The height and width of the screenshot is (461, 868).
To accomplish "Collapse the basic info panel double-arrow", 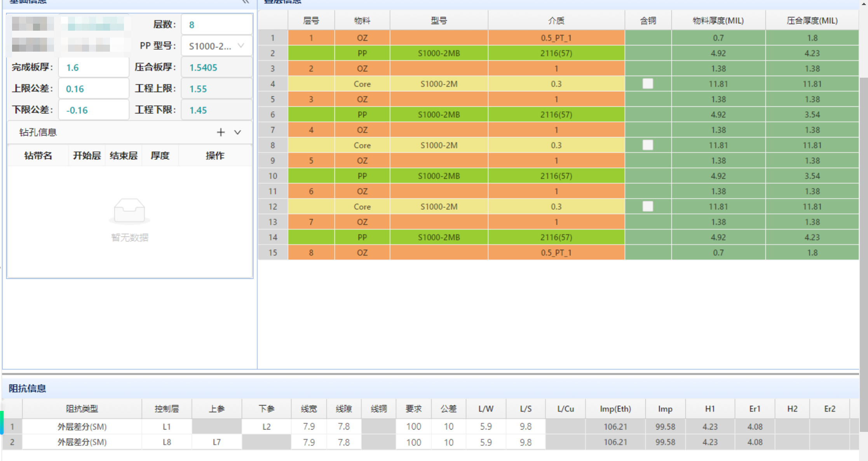I will 246,2.
